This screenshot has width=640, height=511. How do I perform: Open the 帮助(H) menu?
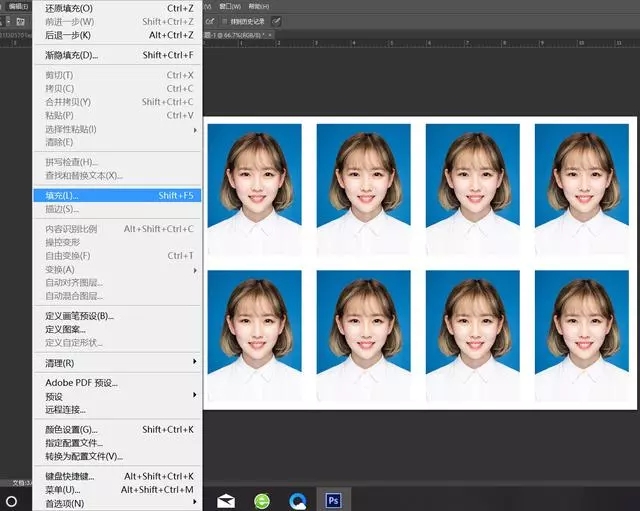258,6
